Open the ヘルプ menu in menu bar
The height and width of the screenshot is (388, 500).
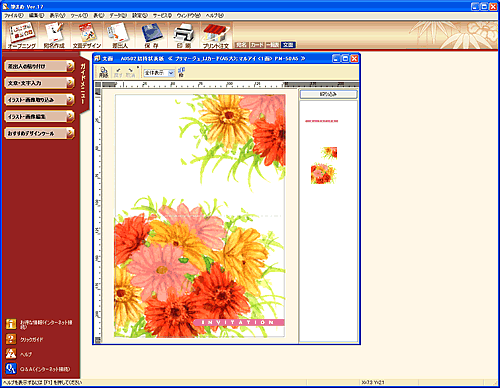(215, 16)
